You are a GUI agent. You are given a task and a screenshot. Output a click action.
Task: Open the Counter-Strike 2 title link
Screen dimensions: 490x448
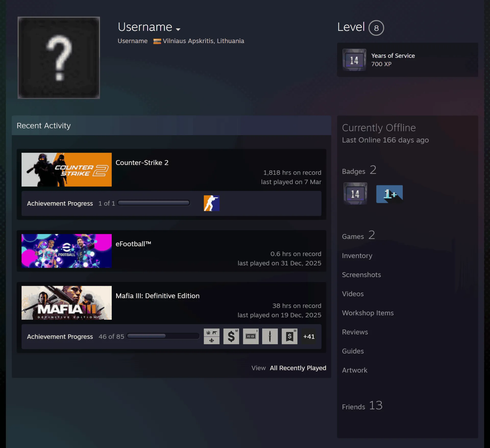pos(142,163)
